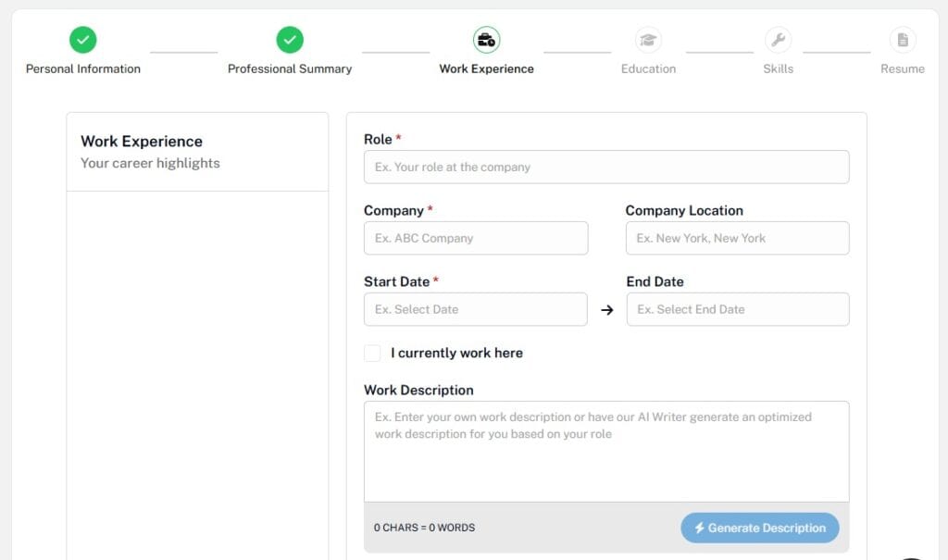948x560 pixels.
Task: Click the Resume document icon
Action: [903, 40]
